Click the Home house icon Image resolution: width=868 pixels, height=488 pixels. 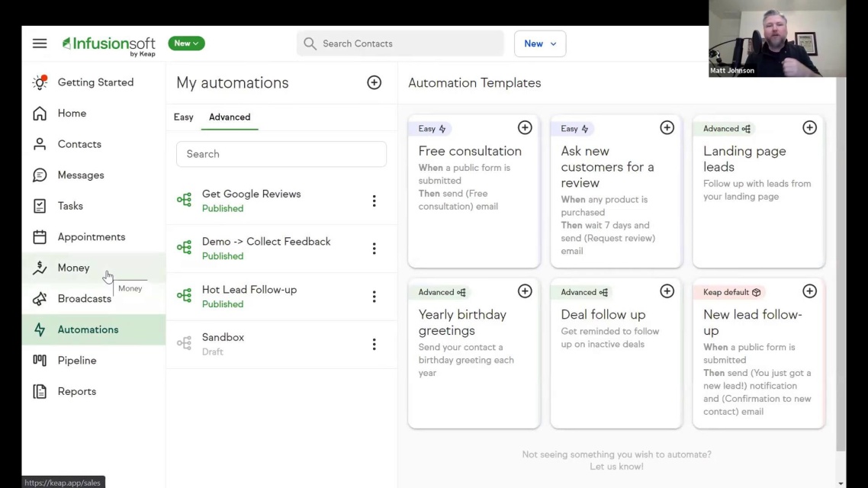(x=40, y=113)
